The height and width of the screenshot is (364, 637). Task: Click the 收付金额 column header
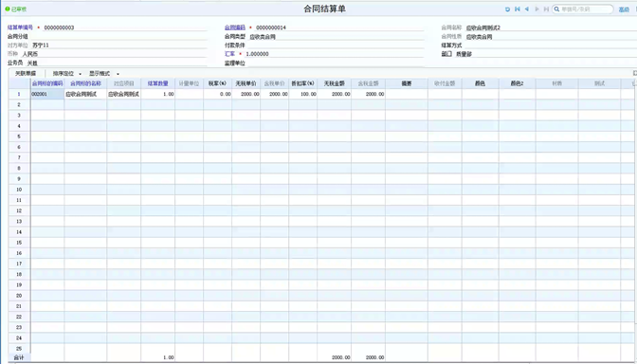coord(445,83)
